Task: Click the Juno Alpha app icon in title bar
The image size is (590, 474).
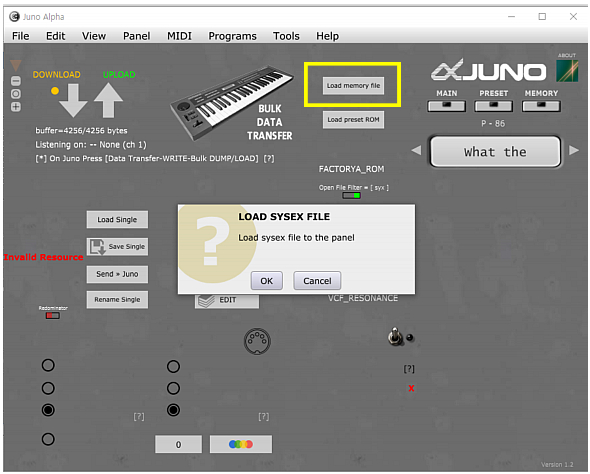Action: point(14,17)
